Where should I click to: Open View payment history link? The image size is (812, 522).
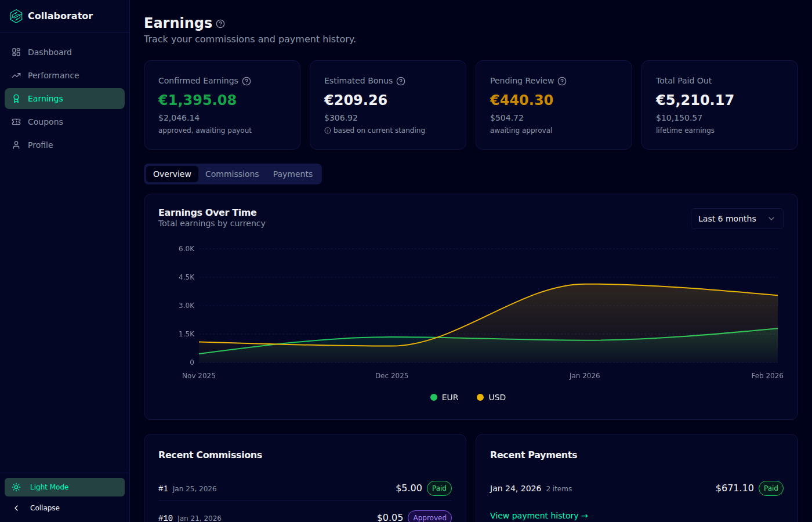tap(539, 516)
